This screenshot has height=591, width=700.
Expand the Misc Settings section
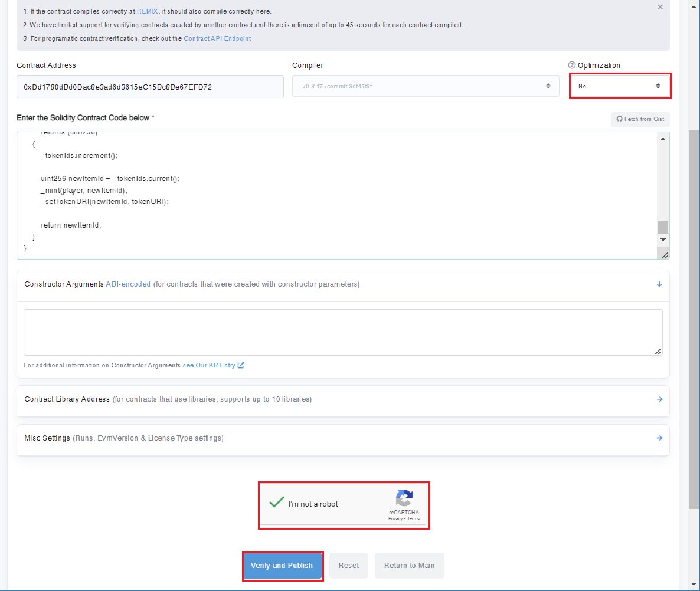click(x=659, y=438)
